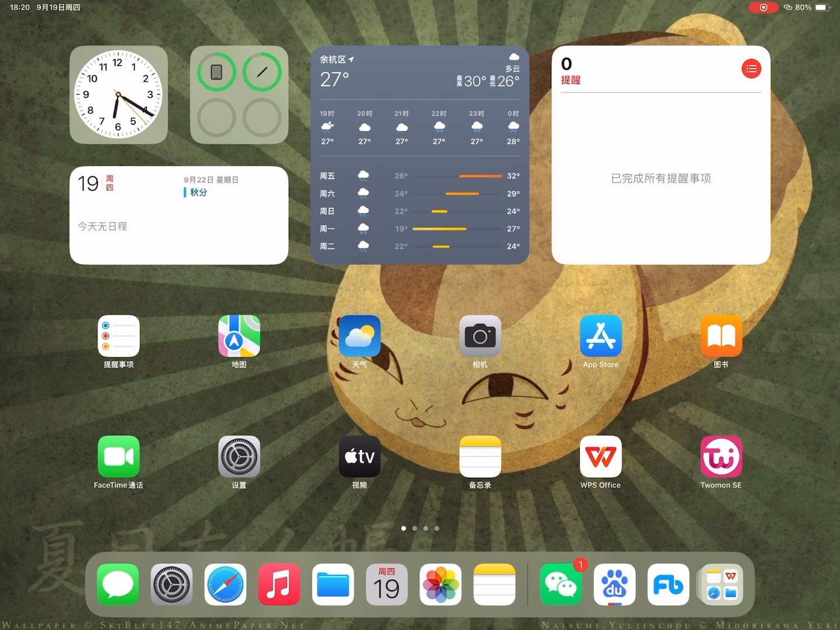Screen dimensions: 840x630
Task: Tap the 18:20 time in status bar
Action: [x=20, y=7]
